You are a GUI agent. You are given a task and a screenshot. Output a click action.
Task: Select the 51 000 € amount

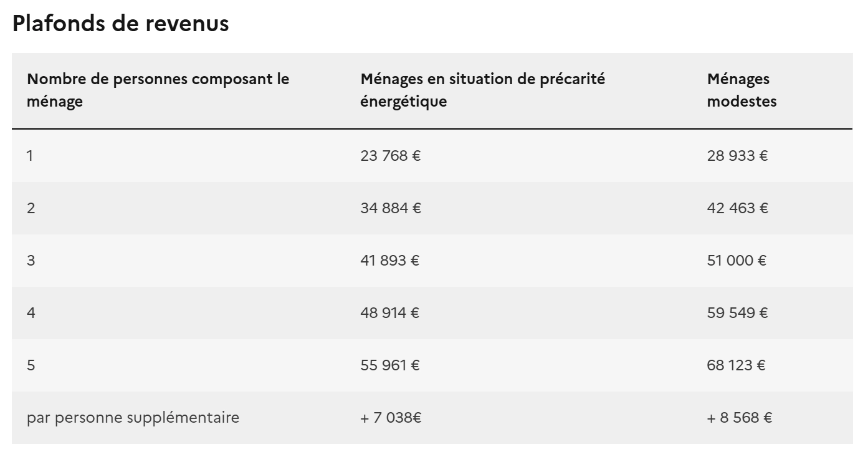pyautogui.click(x=737, y=261)
